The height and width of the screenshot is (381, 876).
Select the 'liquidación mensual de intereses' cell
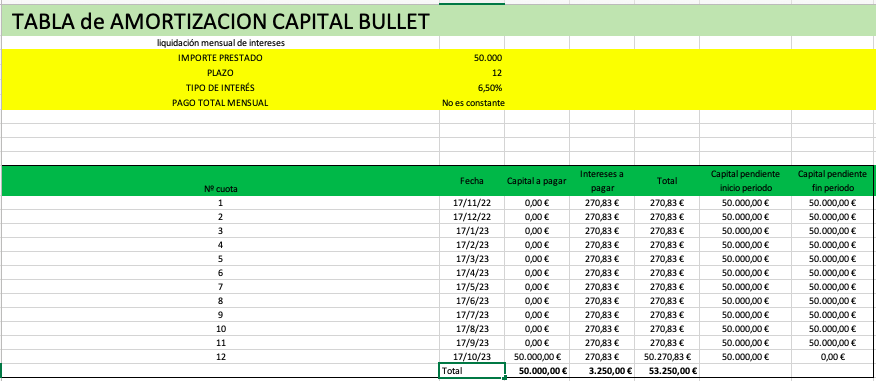220,42
